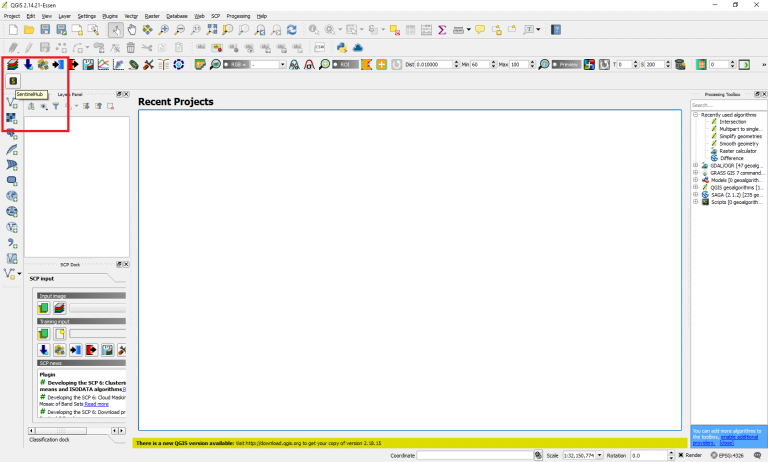This screenshot has width=768, height=462.
Task: Increase the Min value stepper
Action: pos(493,63)
